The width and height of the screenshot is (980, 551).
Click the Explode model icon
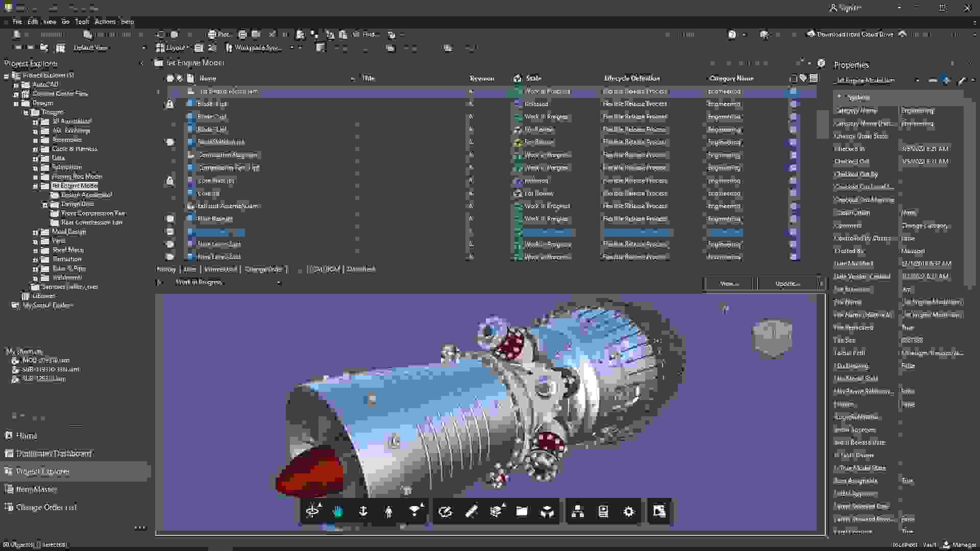[547, 512]
